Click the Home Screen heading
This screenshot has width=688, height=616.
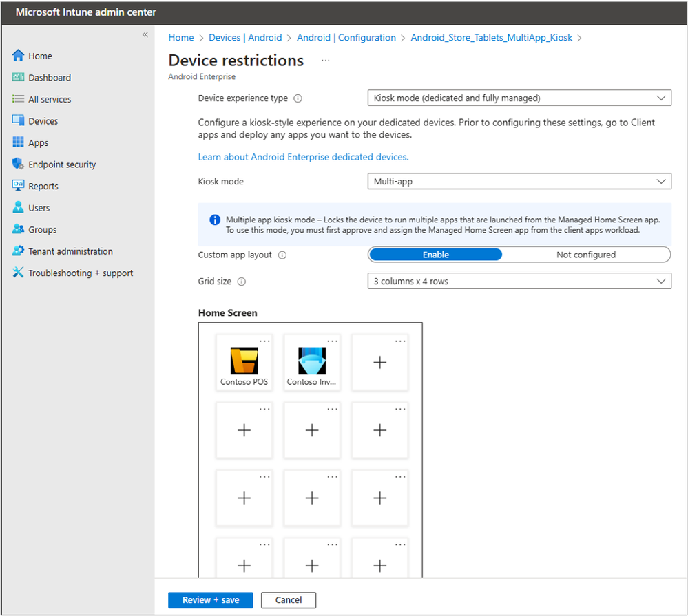click(227, 313)
